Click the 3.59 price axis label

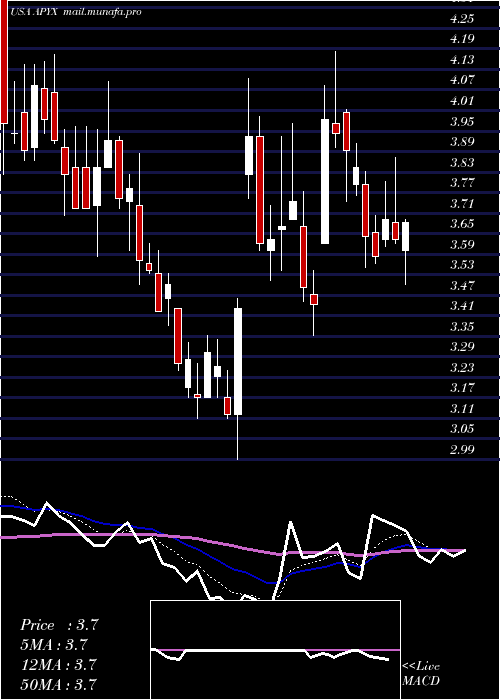tap(462, 244)
